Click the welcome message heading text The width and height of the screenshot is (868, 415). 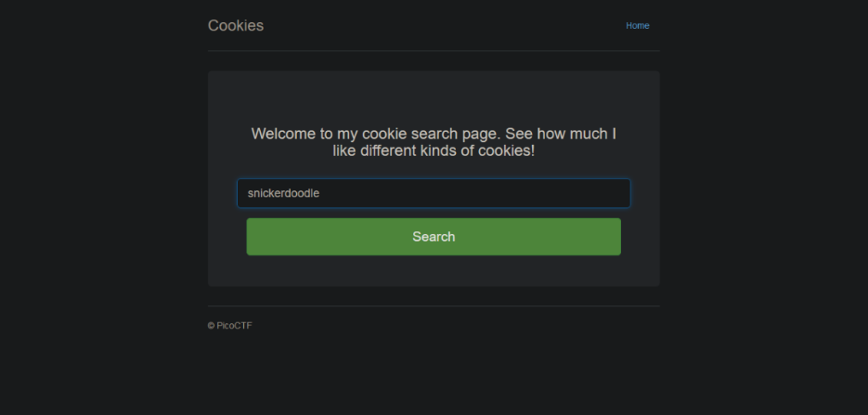pyautogui.click(x=434, y=142)
